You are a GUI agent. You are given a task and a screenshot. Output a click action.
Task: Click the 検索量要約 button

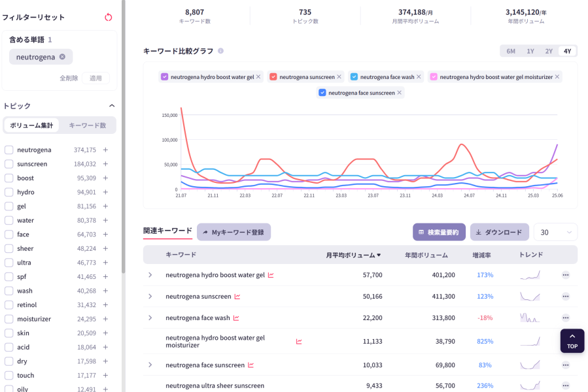pos(439,233)
